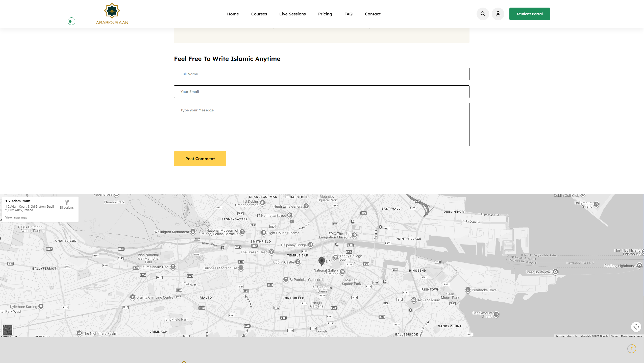Open the map Terms link

pos(614,336)
